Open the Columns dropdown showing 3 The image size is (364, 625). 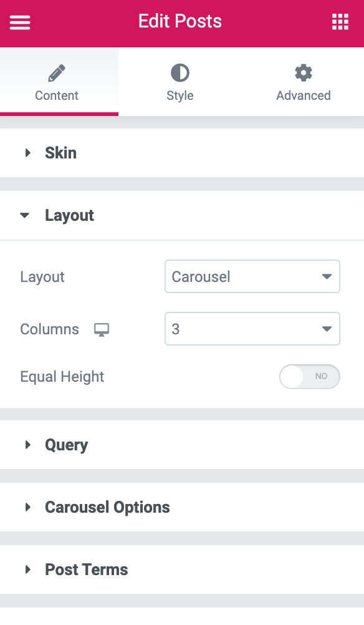[252, 329]
